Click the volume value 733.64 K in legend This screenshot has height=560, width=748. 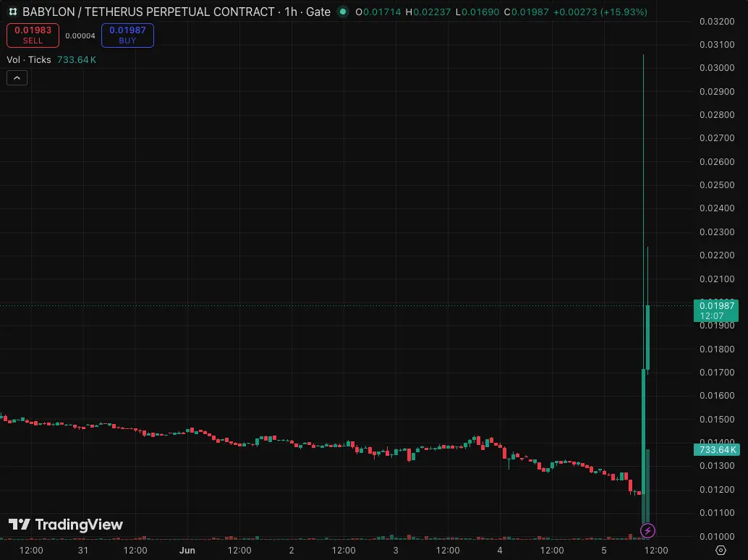[77, 59]
